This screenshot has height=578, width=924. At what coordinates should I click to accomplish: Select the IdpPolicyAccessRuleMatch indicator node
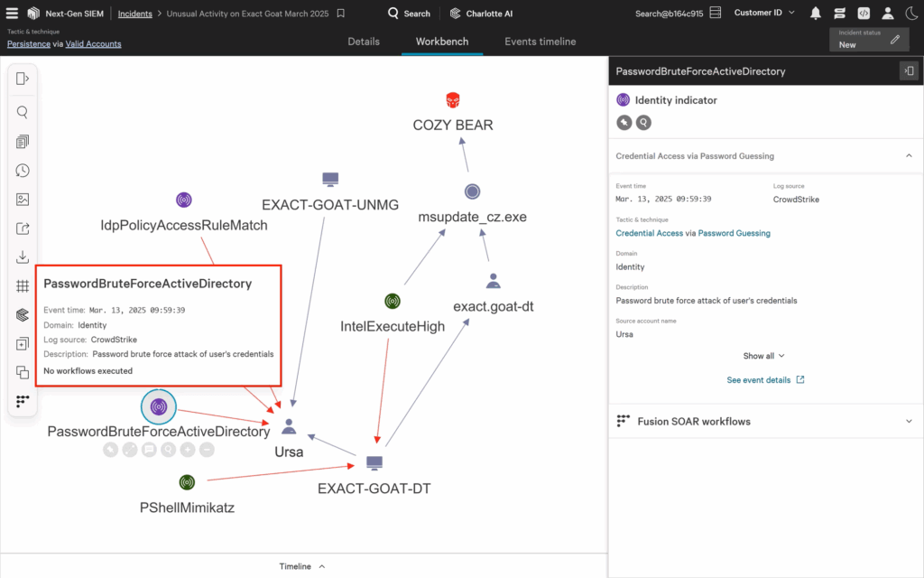pyautogui.click(x=184, y=200)
